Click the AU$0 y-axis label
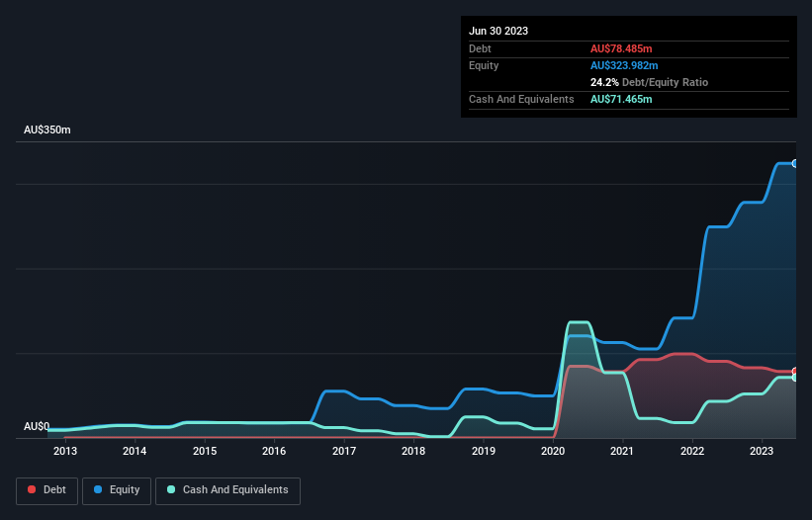 (37, 426)
